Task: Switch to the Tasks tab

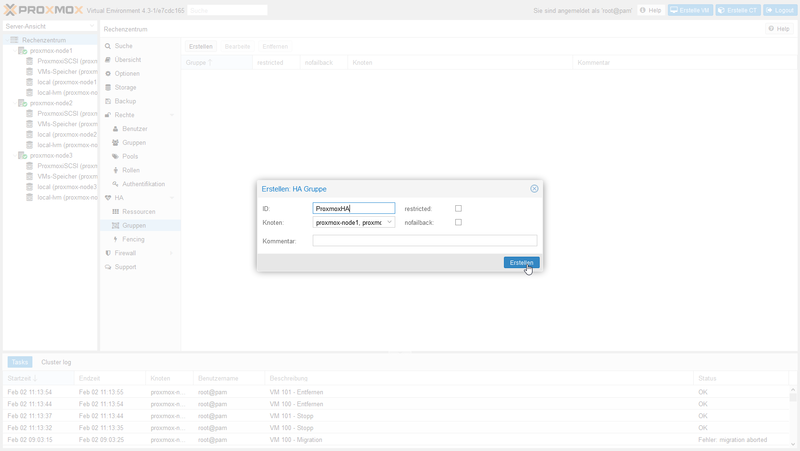Action: point(20,362)
